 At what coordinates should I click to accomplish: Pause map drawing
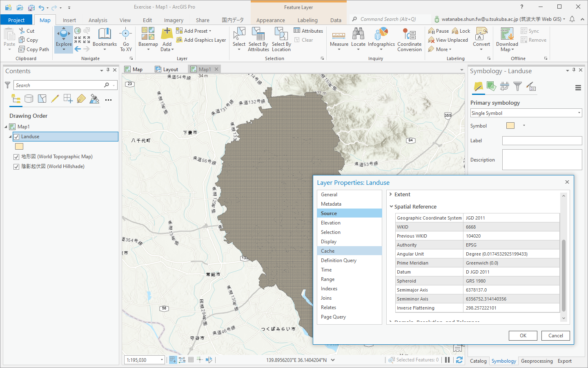click(x=448, y=360)
